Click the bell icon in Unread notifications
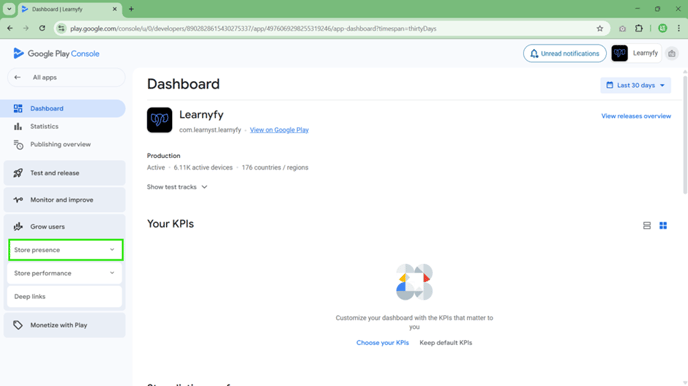The width and height of the screenshot is (688, 386). pos(534,54)
